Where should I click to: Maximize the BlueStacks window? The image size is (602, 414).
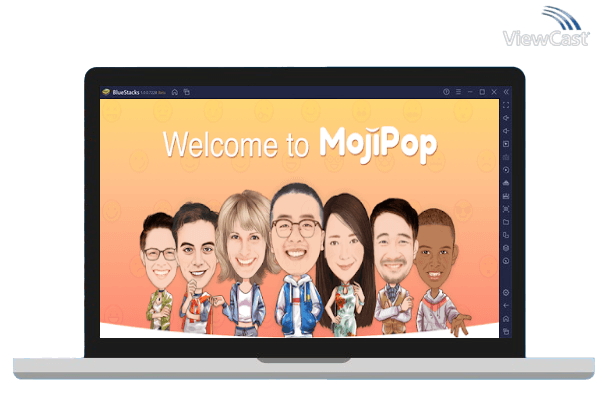pyautogui.click(x=482, y=92)
